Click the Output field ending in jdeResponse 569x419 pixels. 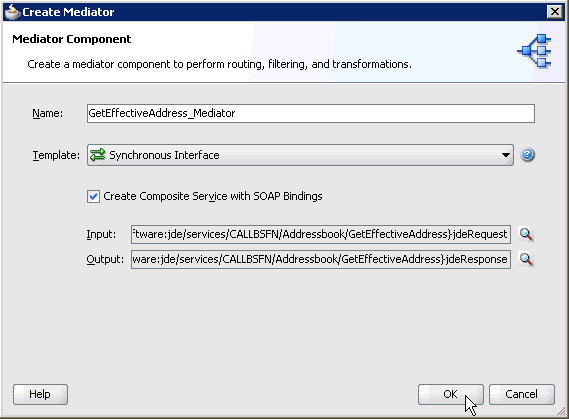coord(321,259)
